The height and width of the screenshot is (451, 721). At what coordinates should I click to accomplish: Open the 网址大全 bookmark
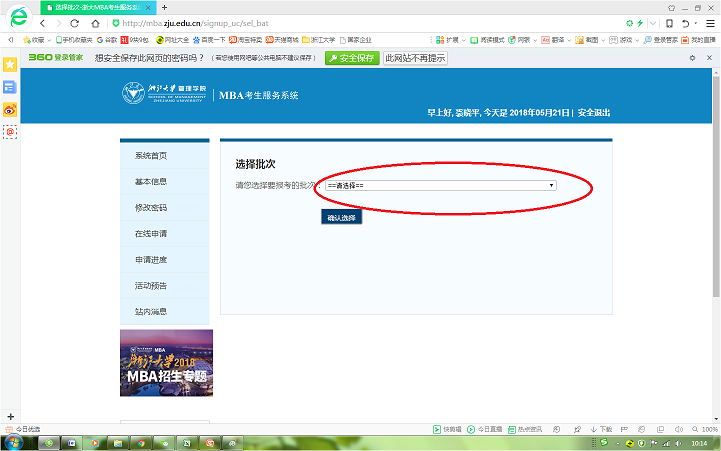[172, 40]
